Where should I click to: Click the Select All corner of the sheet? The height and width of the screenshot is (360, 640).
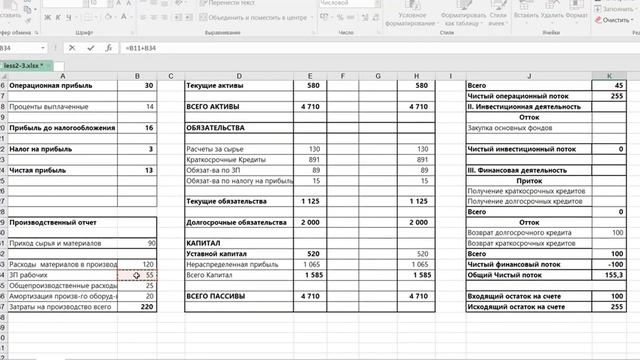(4, 76)
